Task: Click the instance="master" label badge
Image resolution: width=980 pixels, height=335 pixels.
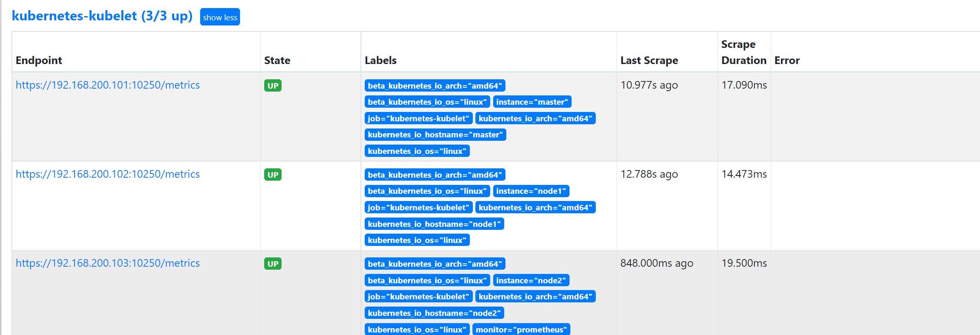Action: point(532,102)
